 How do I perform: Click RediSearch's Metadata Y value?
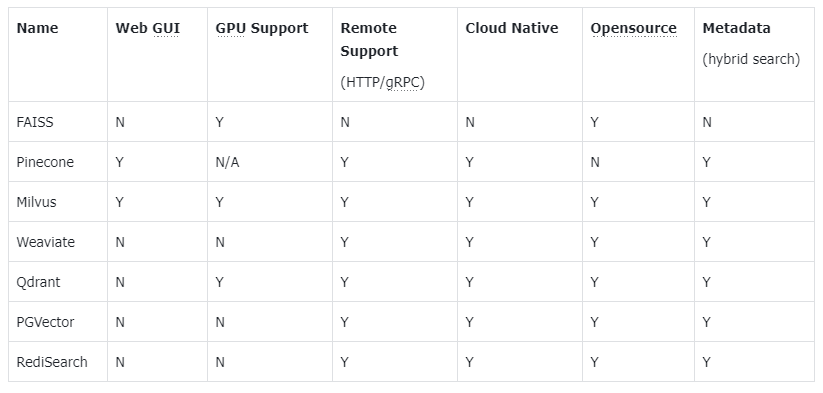706,362
